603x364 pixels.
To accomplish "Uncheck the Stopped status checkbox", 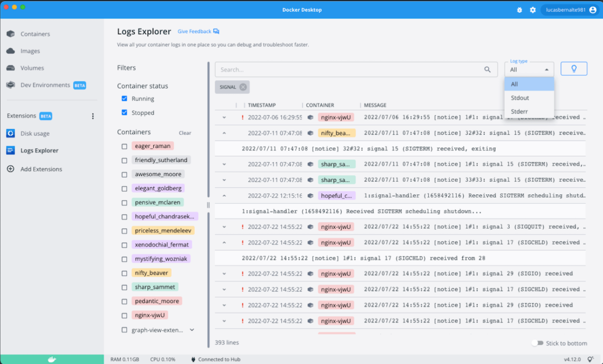I will click(124, 113).
